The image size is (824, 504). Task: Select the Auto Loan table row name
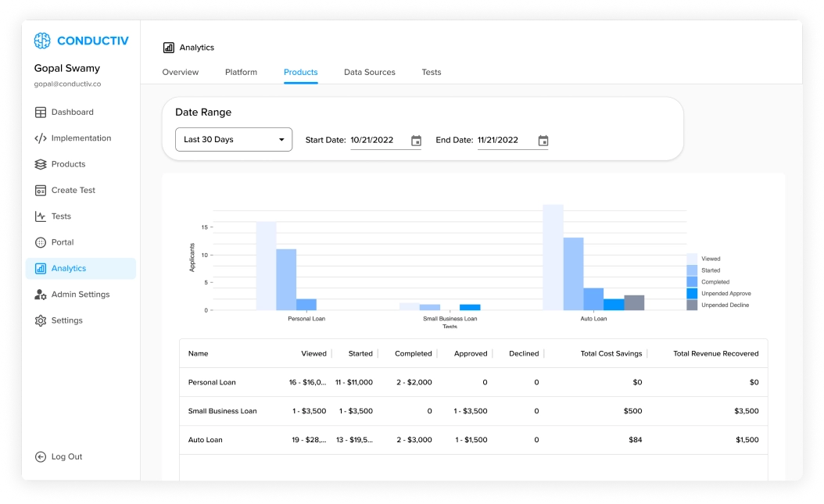205,440
